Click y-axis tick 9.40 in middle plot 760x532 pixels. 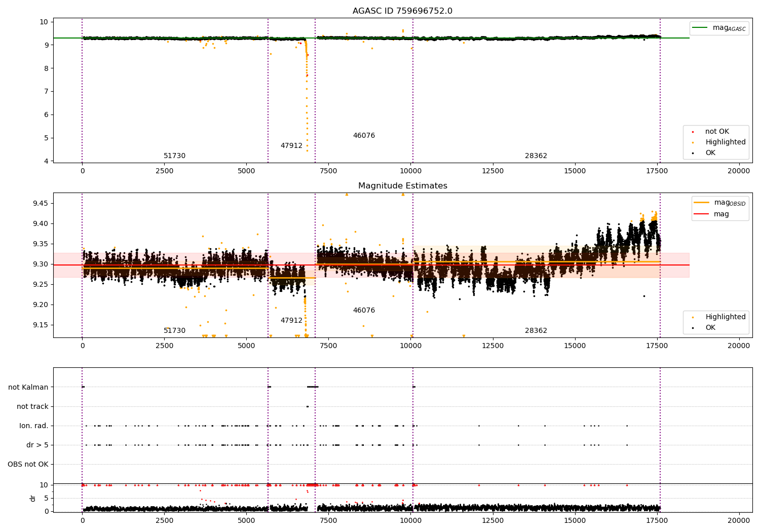(x=41, y=224)
